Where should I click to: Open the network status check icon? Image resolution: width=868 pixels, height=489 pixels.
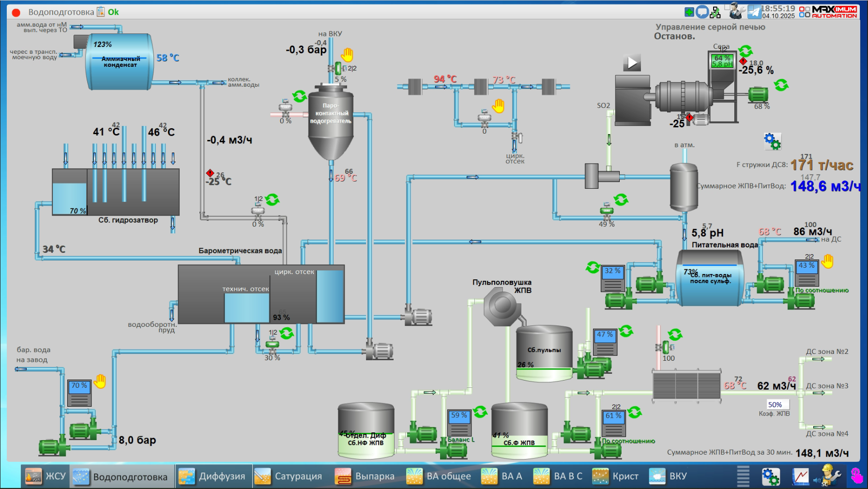tap(715, 12)
